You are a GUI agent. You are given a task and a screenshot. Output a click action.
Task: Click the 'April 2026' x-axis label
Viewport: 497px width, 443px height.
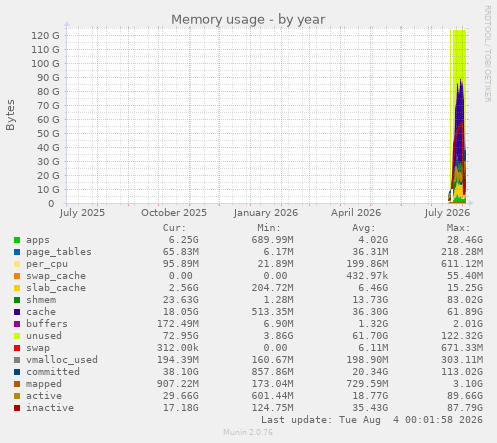point(356,213)
